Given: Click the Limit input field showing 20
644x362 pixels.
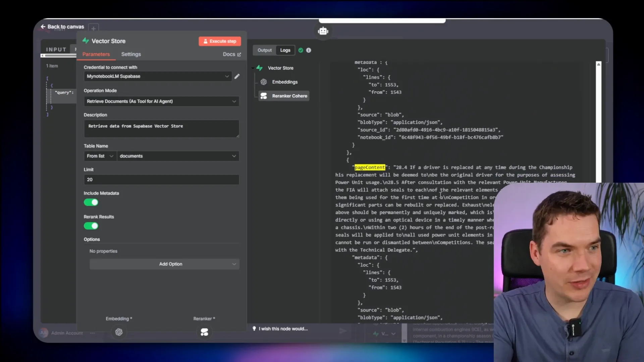Looking at the screenshot, I should 161,180.
